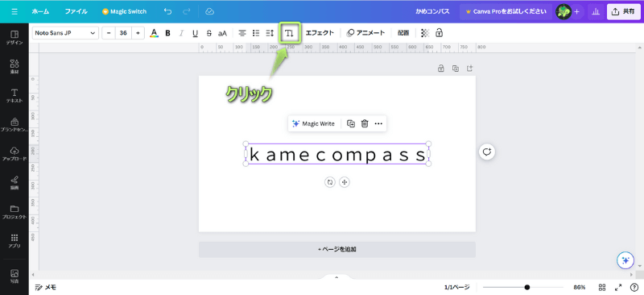Viewport: 644px width, 295px height.
Task: Lock the page with the page lock icon
Action: [440, 69]
